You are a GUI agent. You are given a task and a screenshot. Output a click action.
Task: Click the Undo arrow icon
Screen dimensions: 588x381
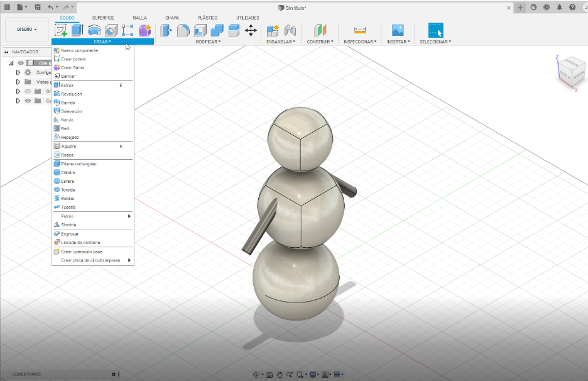pos(50,7)
